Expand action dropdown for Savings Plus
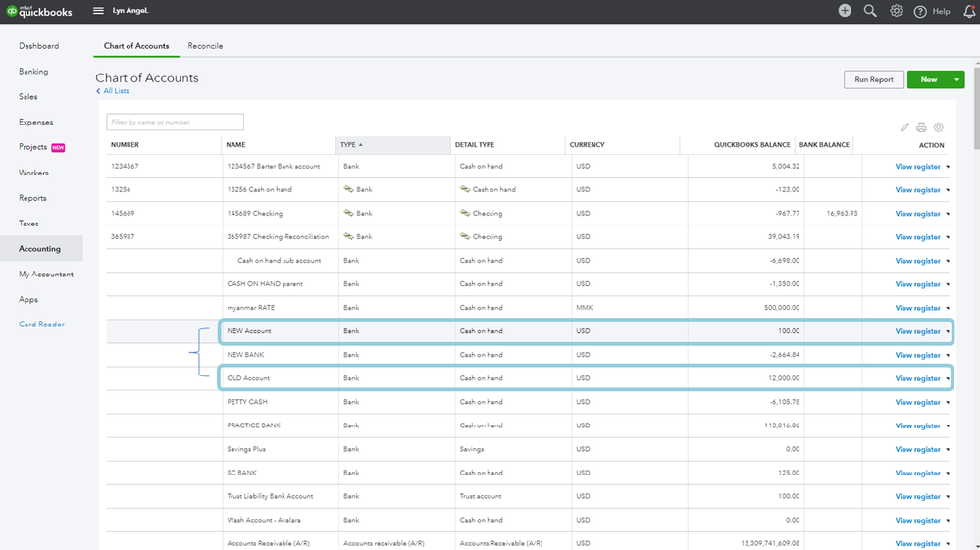This screenshot has width=980, height=550. [948, 450]
